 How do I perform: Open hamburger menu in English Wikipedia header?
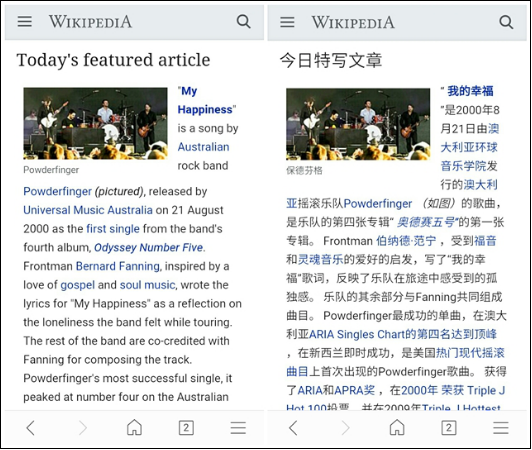coord(25,22)
